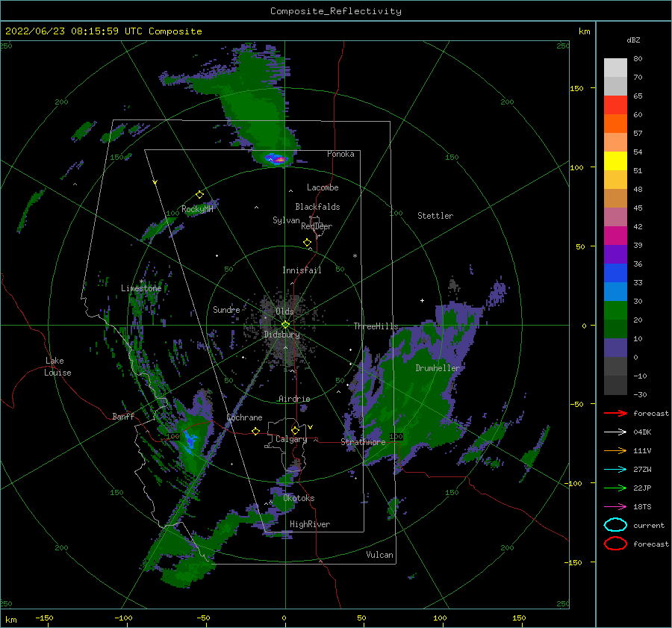Click the Okotoks label
672x628 pixels.
point(299,498)
